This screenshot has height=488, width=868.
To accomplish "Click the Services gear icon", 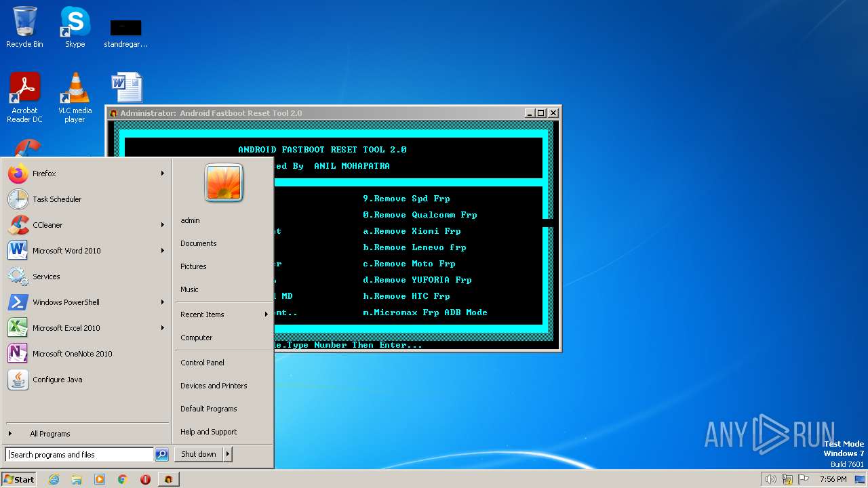I will [18, 277].
